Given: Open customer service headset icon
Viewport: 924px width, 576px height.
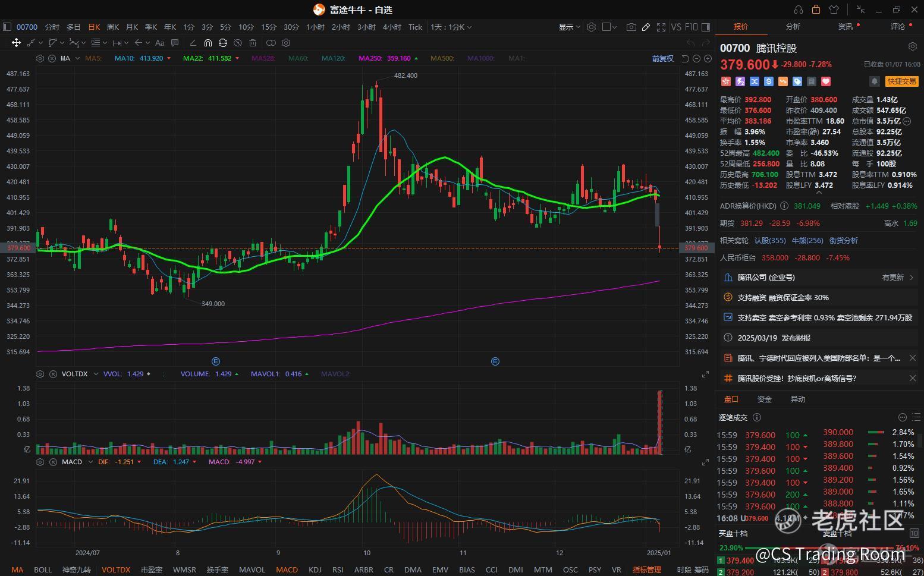Looking at the screenshot, I should pyautogui.click(x=799, y=10).
